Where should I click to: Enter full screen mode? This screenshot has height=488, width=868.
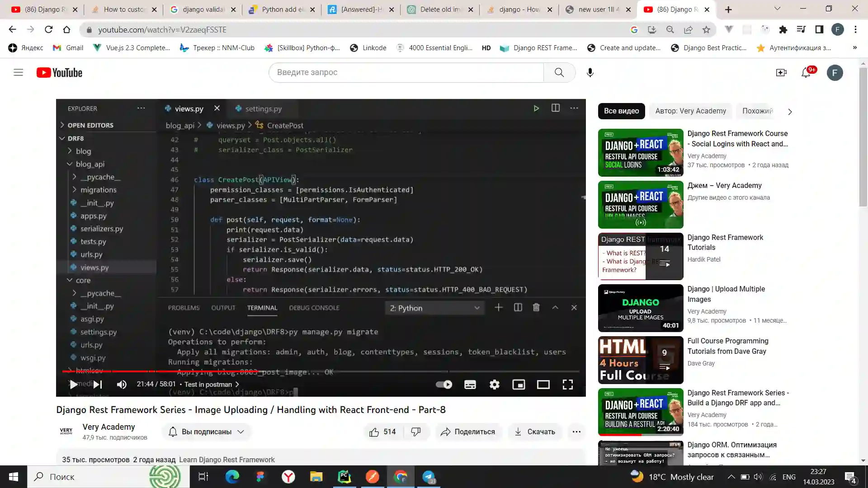click(x=567, y=385)
